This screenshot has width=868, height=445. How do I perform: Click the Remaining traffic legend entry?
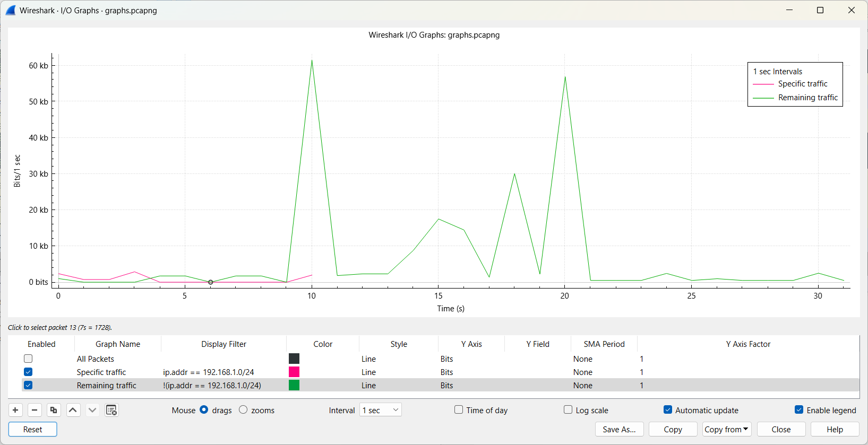[x=795, y=98]
